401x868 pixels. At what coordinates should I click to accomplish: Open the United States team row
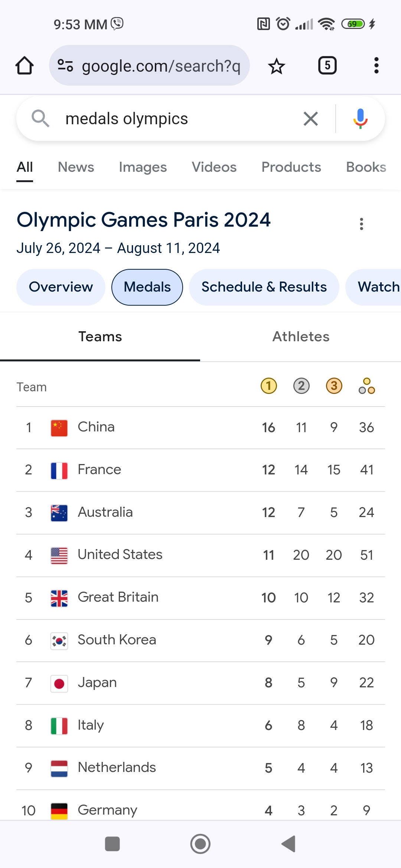200,555
